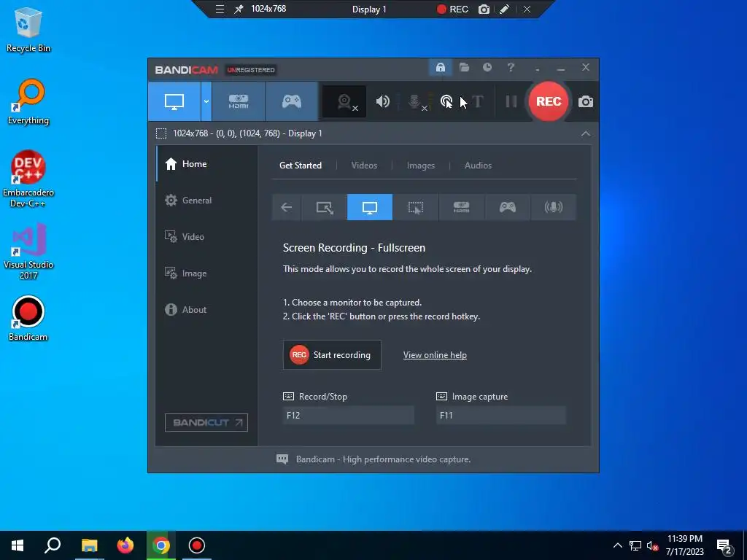This screenshot has height=560, width=747.
Task: Open the scheduled recording clock icon
Action: (x=487, y=68)
